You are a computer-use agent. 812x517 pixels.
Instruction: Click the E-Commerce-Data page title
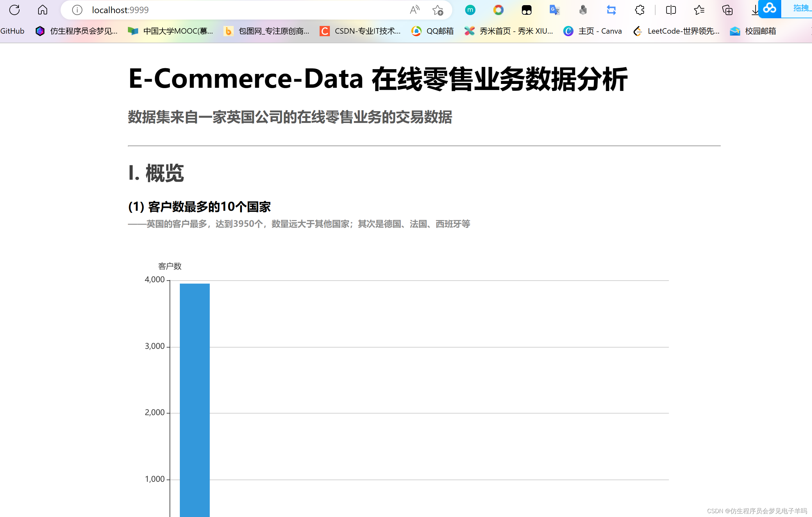click(378, 79)
